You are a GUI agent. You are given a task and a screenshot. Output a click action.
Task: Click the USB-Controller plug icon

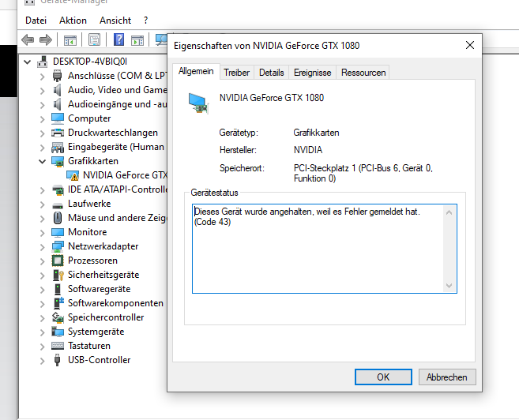pos(57,360)
